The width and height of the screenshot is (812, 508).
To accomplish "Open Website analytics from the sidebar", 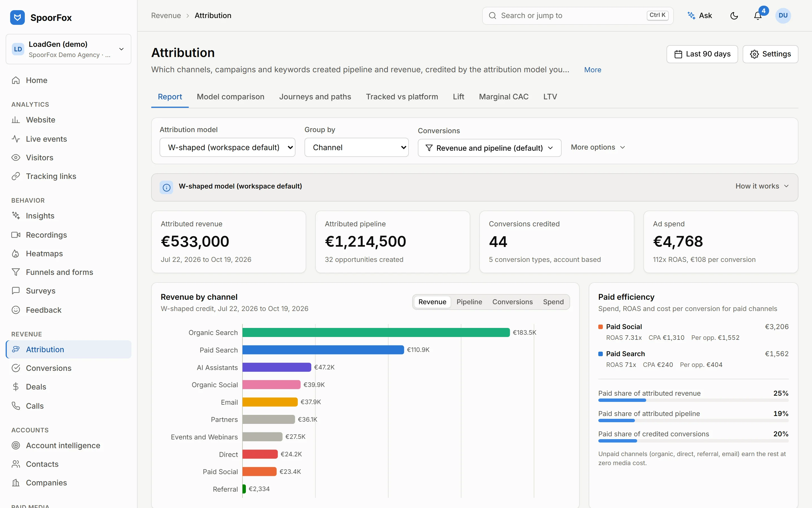I will coord(69,120).
